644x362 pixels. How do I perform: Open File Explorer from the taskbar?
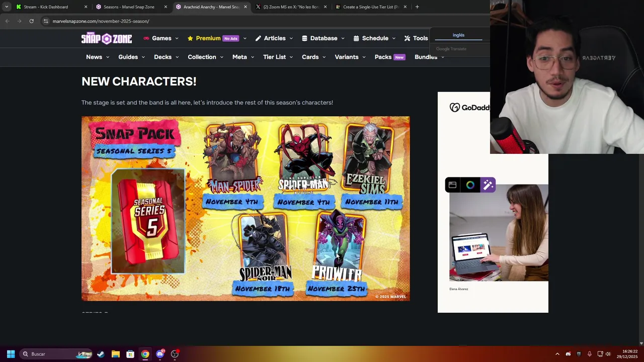(115, 354)
